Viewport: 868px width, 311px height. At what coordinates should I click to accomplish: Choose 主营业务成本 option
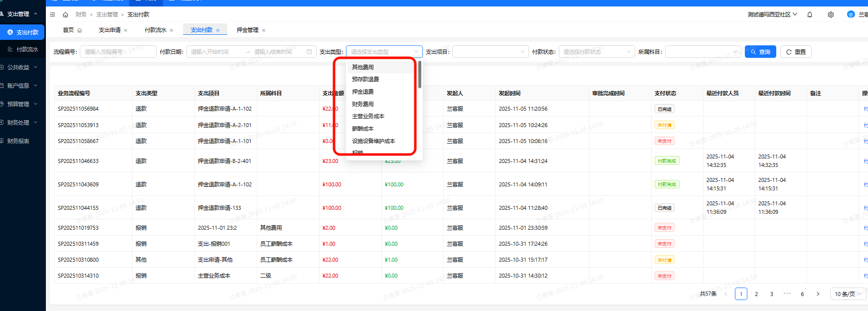click(368, 116)
